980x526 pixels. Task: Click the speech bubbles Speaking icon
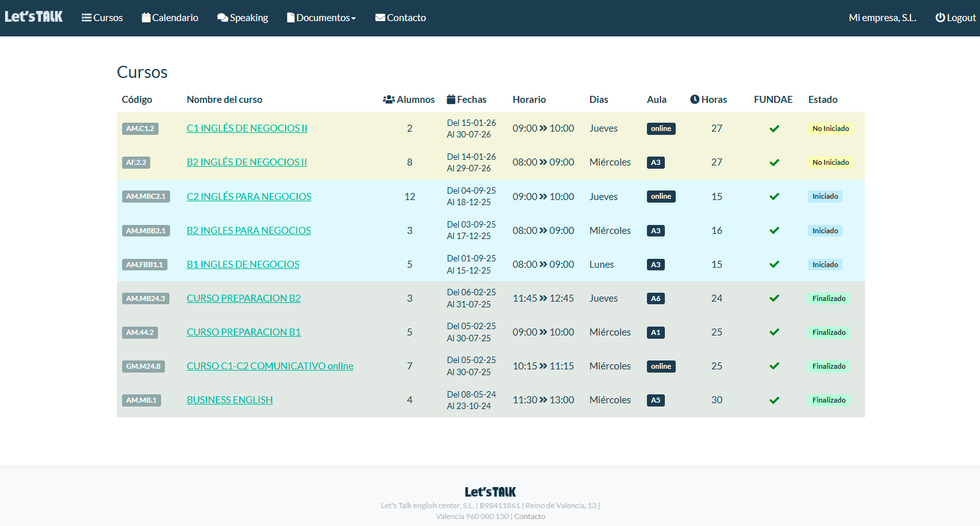pyautogui.click(x=222, y=18)
